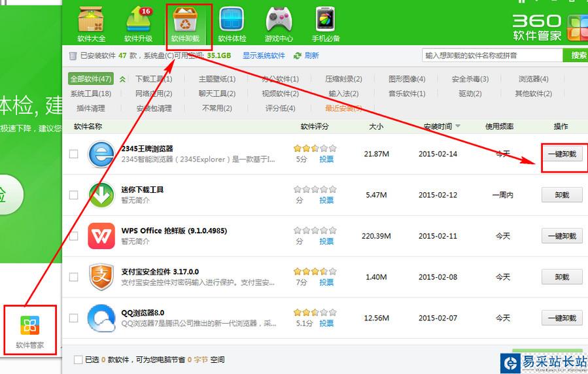
Task: Click the 迷你下载工具 green arrow icon
Action: 101,195
